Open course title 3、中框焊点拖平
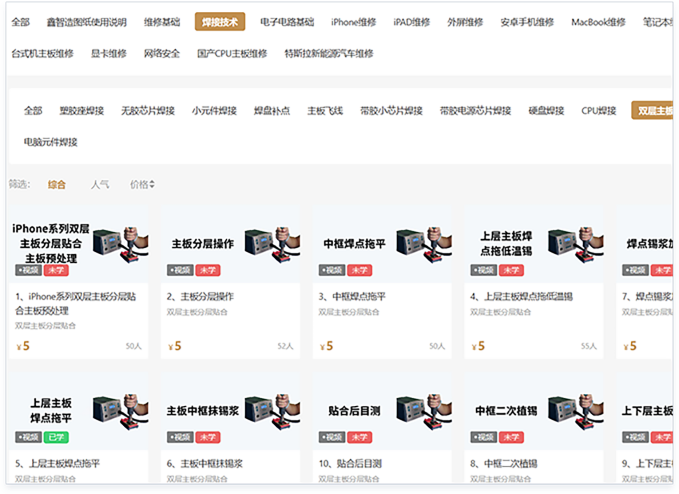Screen dimensions: 679x494 352,297
